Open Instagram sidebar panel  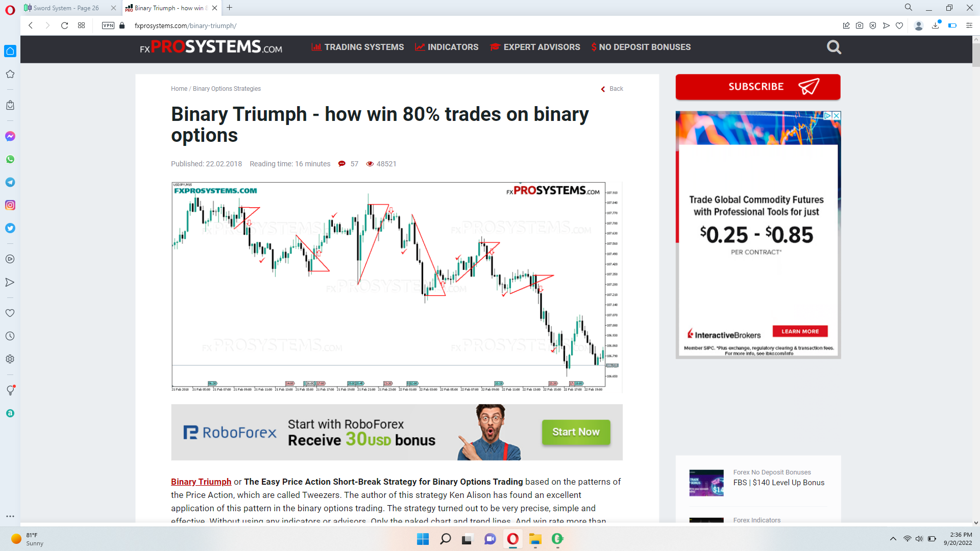coord(10,205)
